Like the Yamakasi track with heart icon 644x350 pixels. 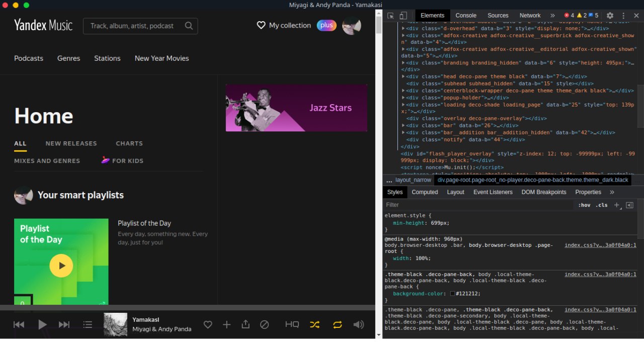point(208,325)
